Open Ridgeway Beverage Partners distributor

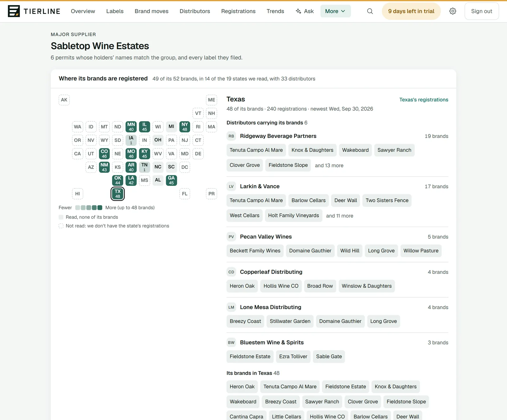(x=278, y=136)
